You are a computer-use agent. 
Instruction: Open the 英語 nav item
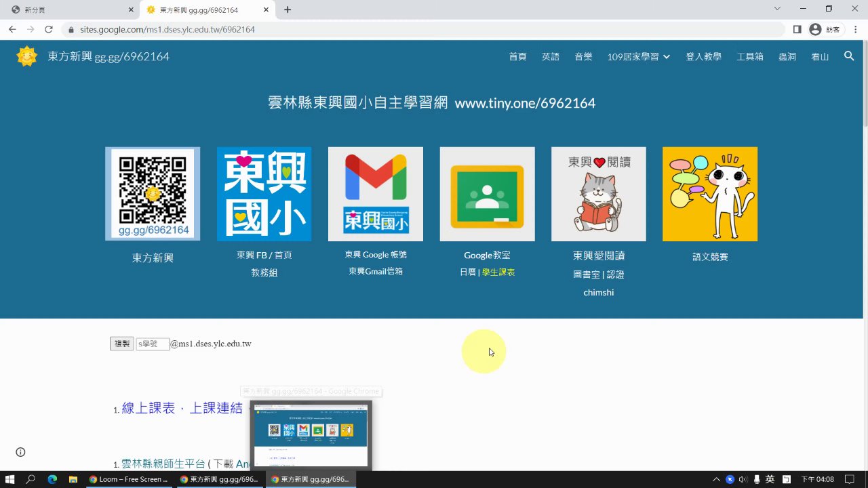tap(551, 57)
